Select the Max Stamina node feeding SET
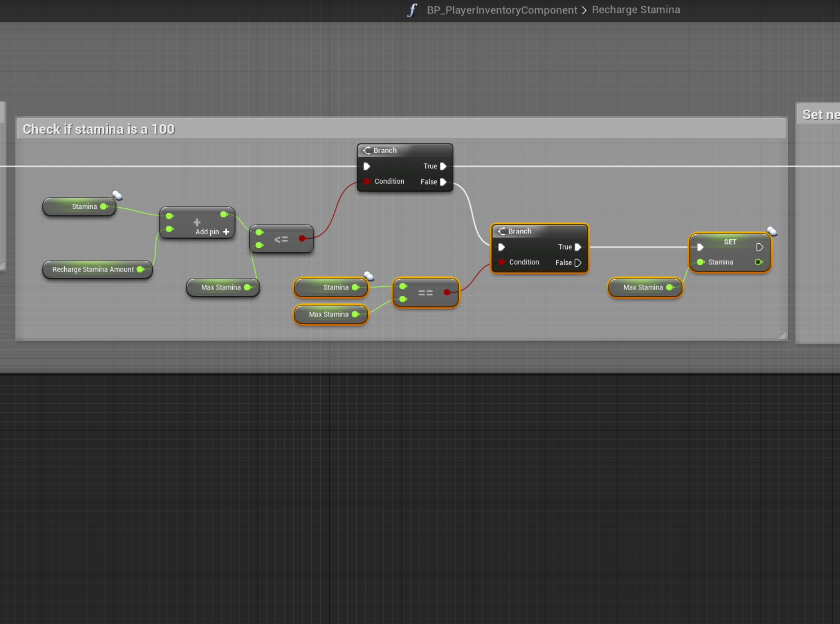 coord(643,287)
